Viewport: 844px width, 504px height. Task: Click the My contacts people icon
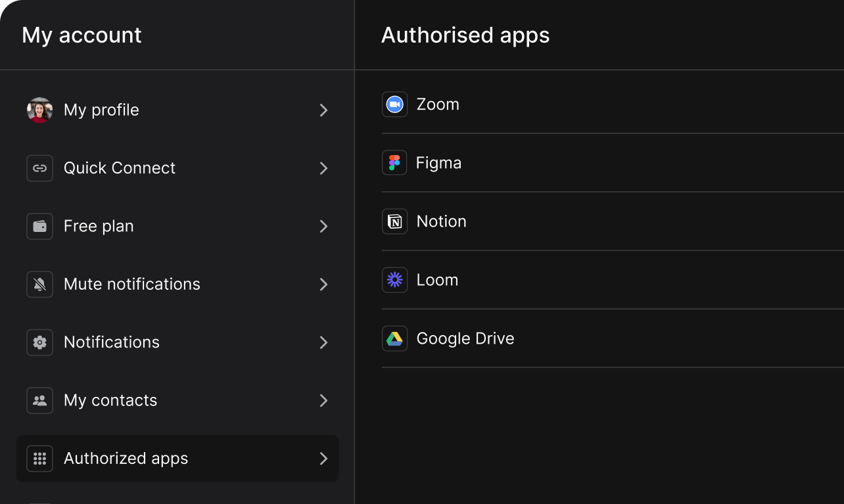(x=39, y=401)
